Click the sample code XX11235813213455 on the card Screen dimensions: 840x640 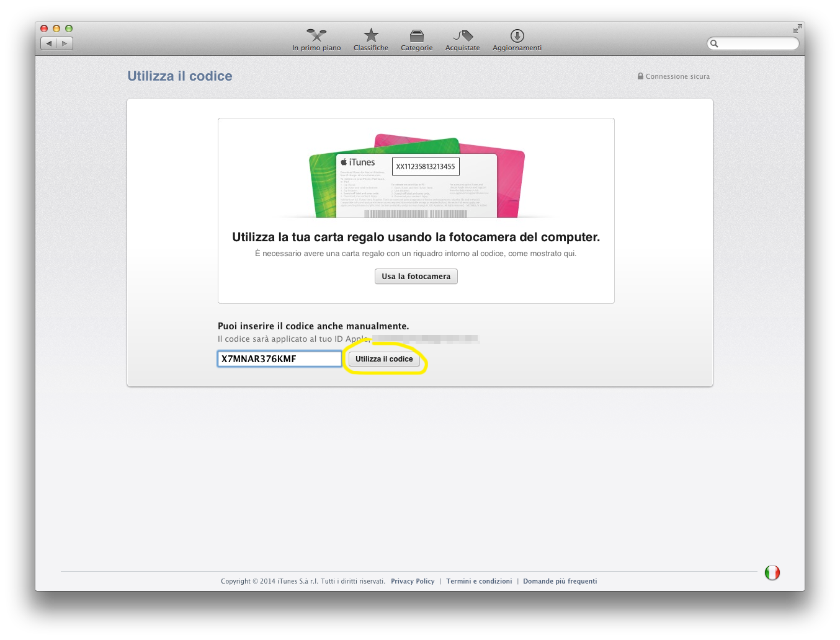[x=426, y=166]
